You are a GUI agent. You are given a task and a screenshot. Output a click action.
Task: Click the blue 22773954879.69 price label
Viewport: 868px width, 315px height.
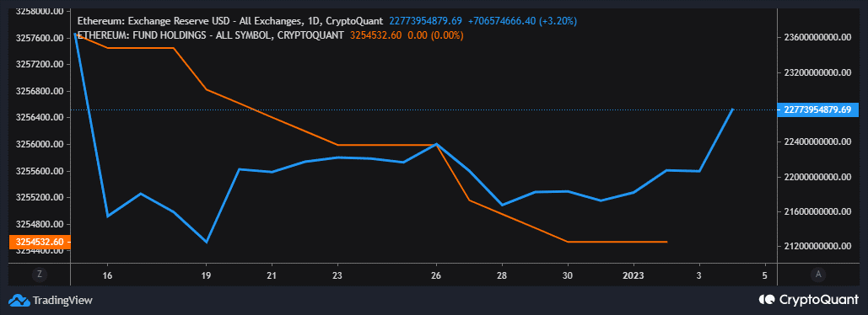click(817, 109)
